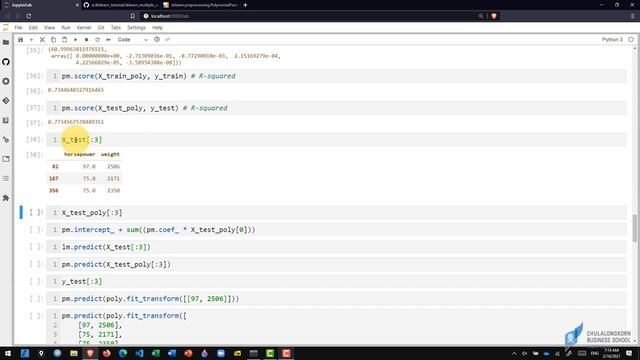Open the Tabs menu

[116, 28]
